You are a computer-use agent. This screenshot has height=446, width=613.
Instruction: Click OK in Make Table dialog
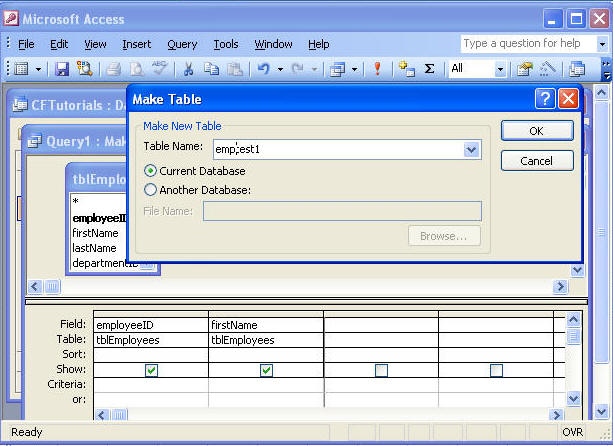[x=537, y=131]
